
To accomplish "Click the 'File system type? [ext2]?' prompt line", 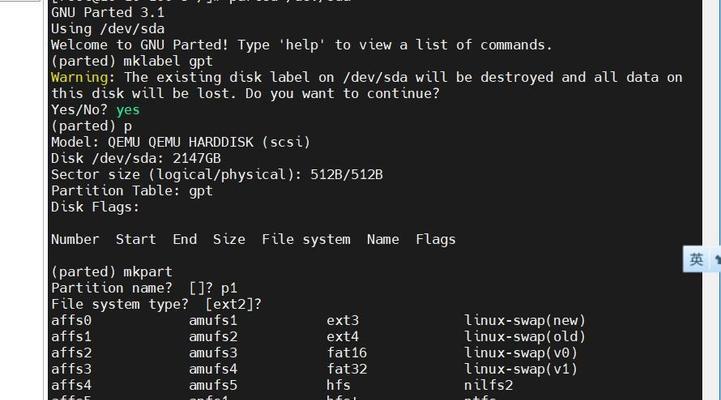I will point(156,304).
